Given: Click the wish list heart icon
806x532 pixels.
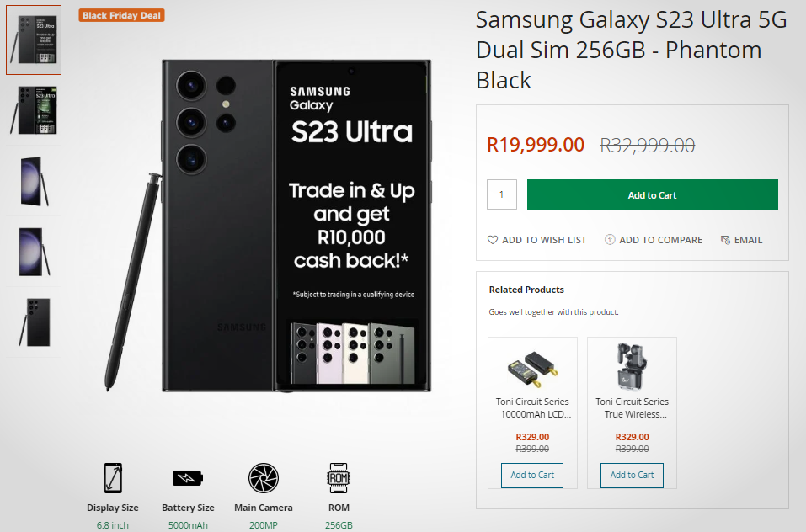Looking at the screenshot, I should 493,240.
